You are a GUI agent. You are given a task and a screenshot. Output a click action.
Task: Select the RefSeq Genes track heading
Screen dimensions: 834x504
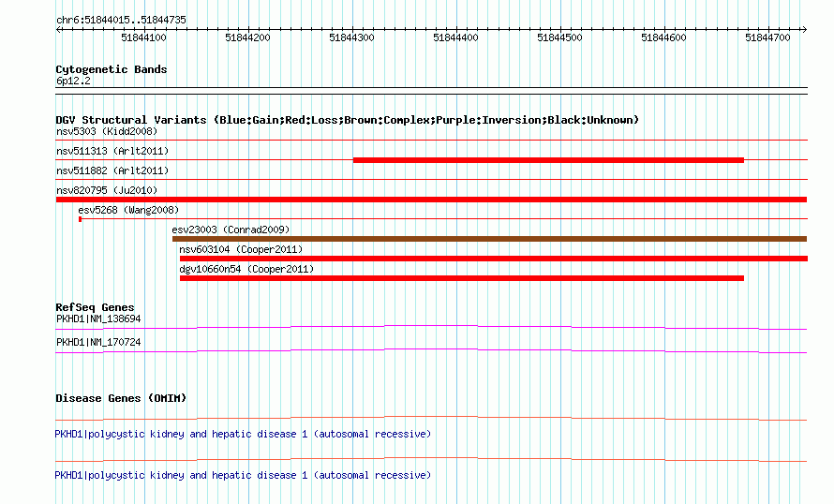click(96, 308)
